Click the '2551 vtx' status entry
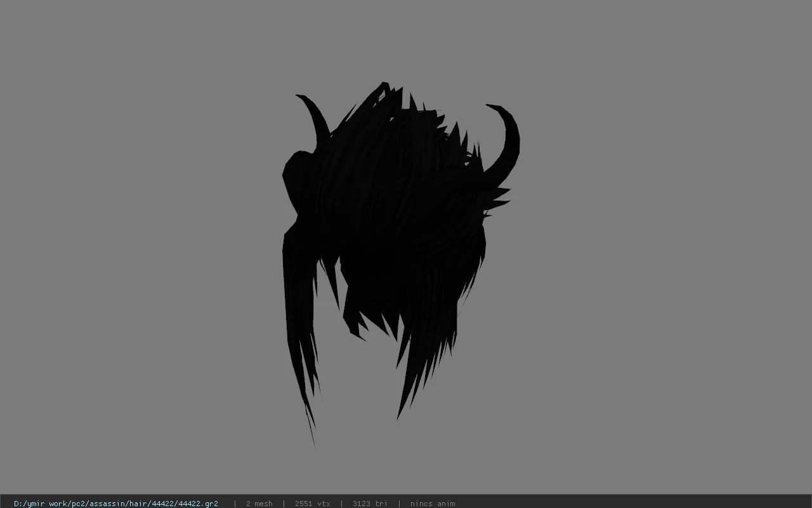Image resolution: width=812 pixels, height=508 pixels. tap(312, 504)
